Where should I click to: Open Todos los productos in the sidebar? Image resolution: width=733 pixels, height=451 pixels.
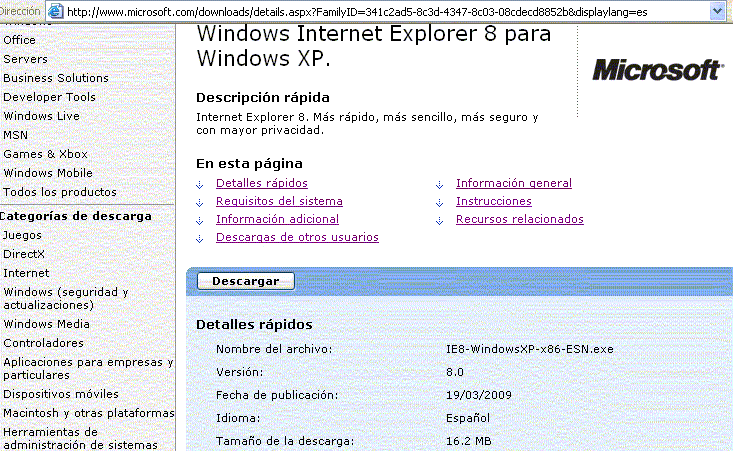pyautogui.click(x=60, y=192)
